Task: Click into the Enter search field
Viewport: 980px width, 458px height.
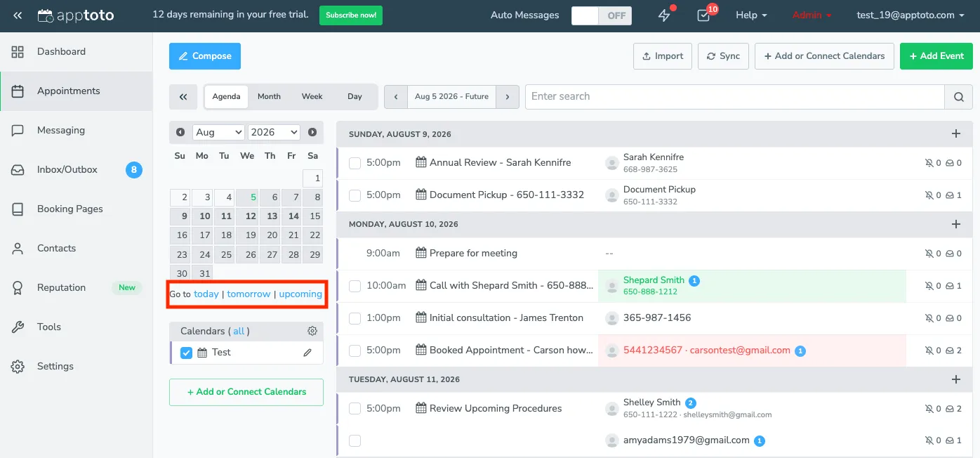Action: [x=734, y=97]
